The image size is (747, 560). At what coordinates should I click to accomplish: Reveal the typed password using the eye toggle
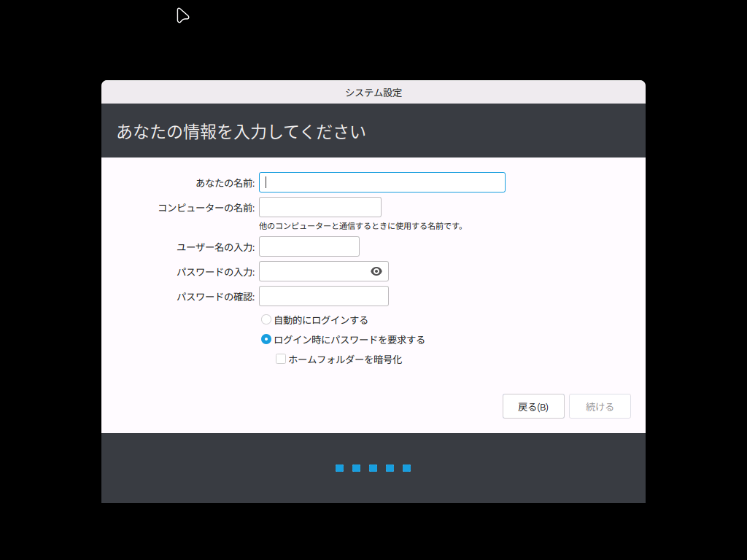coord(376,271)
